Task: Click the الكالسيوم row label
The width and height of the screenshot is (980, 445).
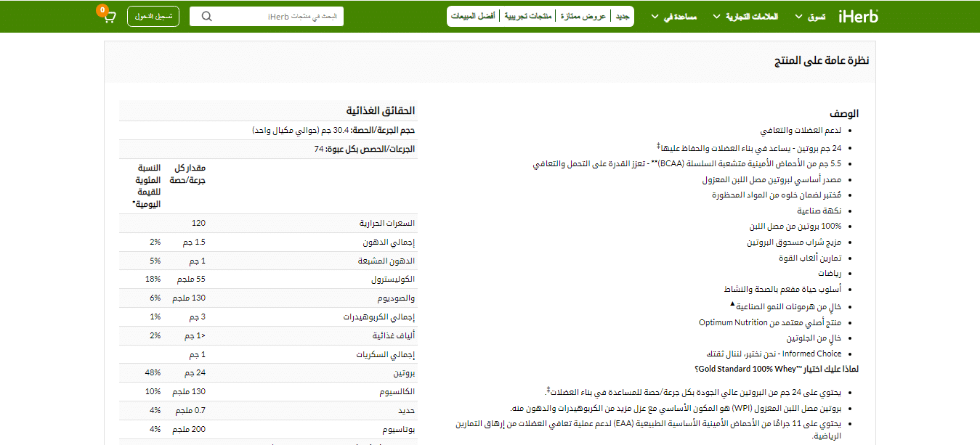Action: click(397, 392)
